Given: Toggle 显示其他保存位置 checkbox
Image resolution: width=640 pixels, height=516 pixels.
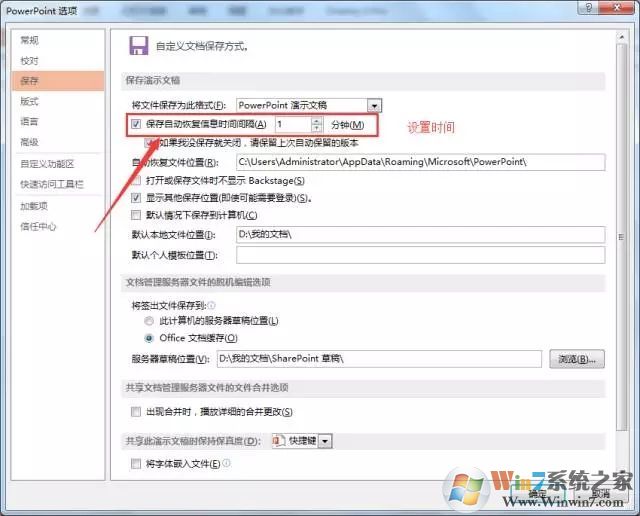Looking at the screenshot, I should [x=136, y=198].
